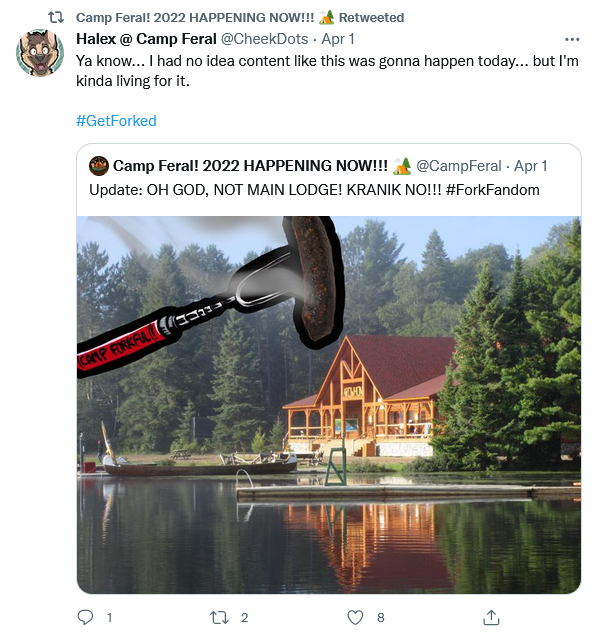Image resolution: width=598 pixels, height=638 pixels.
Task: Click the quoted tweet's Apr 1 date
Action: (x=530, y=166)
